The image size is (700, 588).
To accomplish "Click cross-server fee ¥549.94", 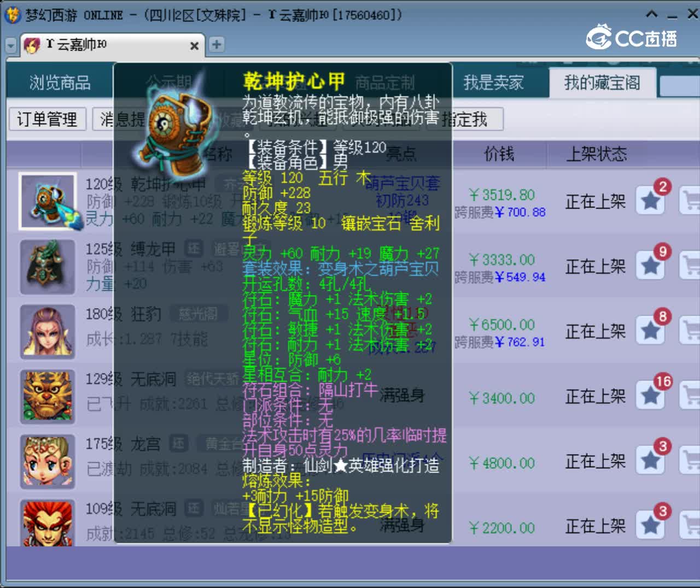I will pos(520,277).
